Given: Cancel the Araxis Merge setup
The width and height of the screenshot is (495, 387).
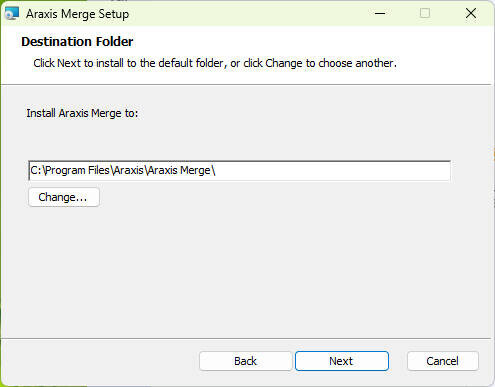Looking at the screenshot, I should tap(442, 361).
